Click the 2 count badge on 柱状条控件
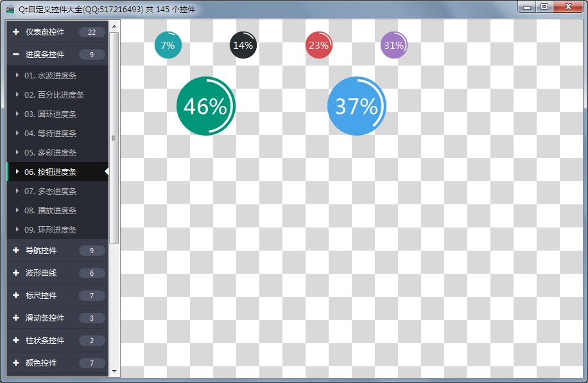The height and width of the screenshot is (383, 588). [x=92, y=341]
